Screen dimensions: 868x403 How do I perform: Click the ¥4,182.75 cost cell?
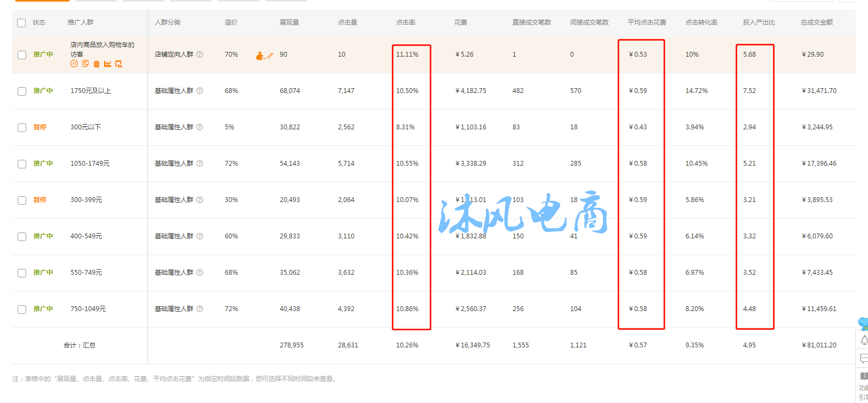pyautogui.click(x=471, y=91)
